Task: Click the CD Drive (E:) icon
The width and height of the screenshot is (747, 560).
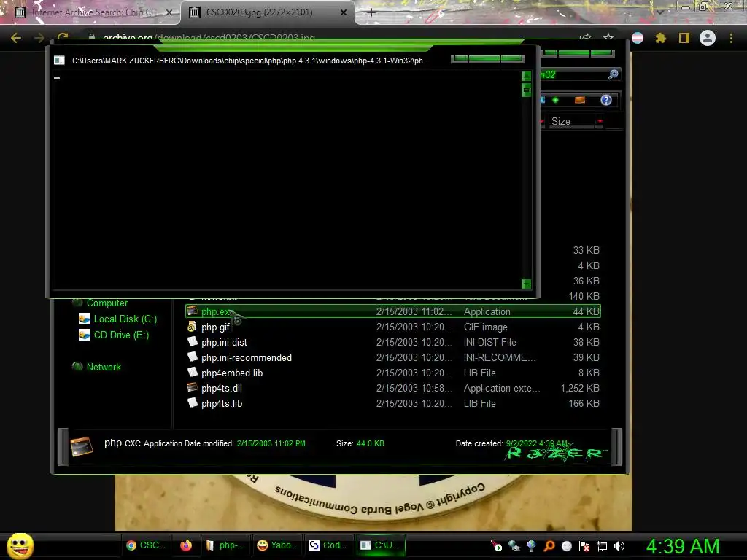Action: [85, 335]
